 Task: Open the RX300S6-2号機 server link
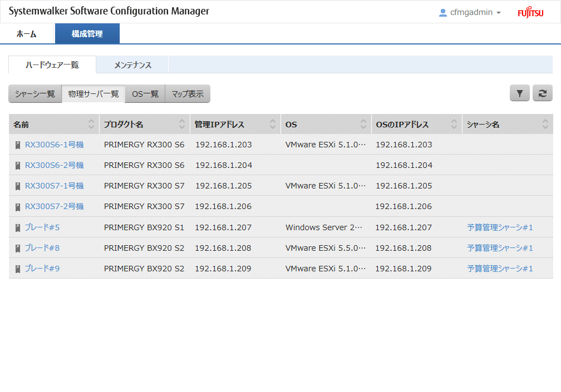pyautogui.click(x=55, y=166)
